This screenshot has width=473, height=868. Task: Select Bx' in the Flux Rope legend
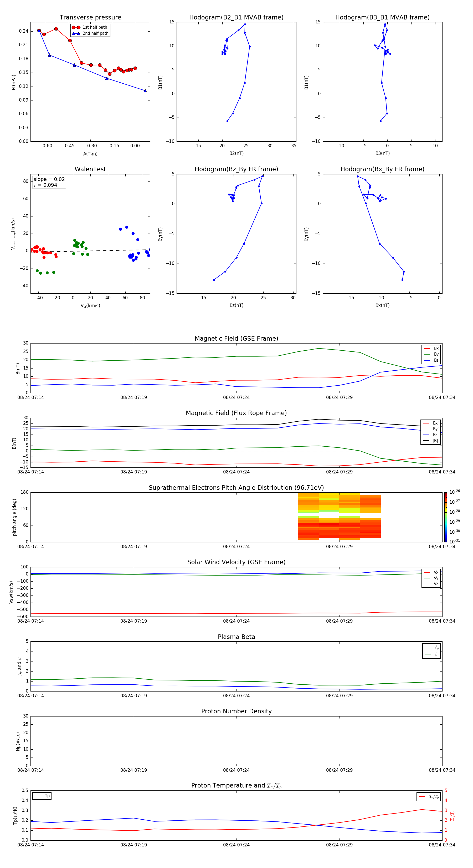[x=431, y=423]
